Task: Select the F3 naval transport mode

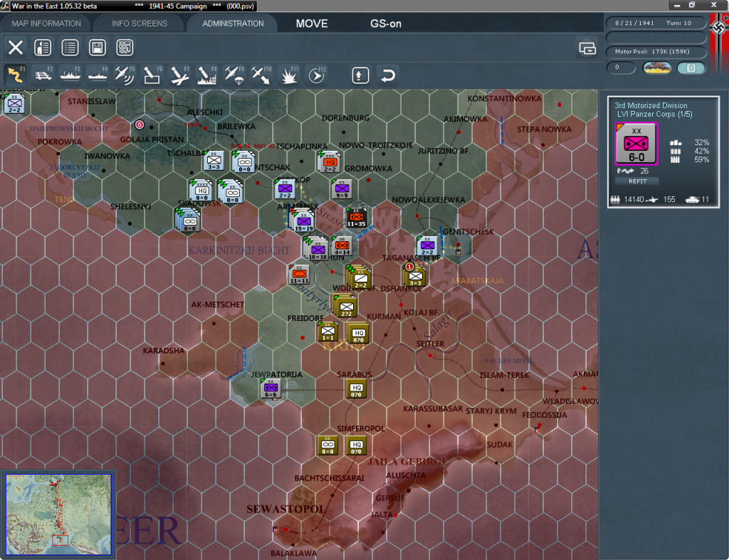Action: click(70, 75)
